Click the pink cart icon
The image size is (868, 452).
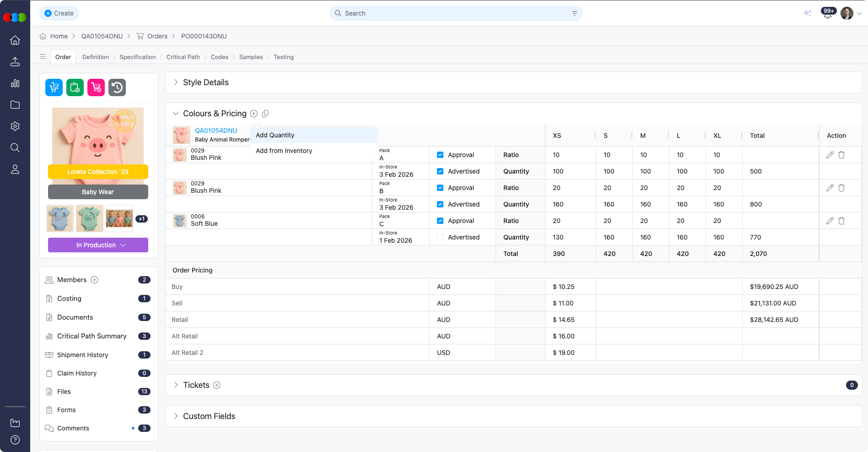point(96,87)
